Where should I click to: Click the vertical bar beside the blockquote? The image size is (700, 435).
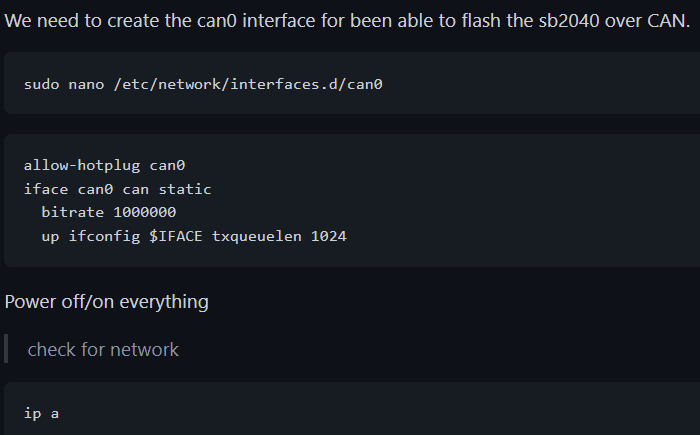click(x=6, y=349)
